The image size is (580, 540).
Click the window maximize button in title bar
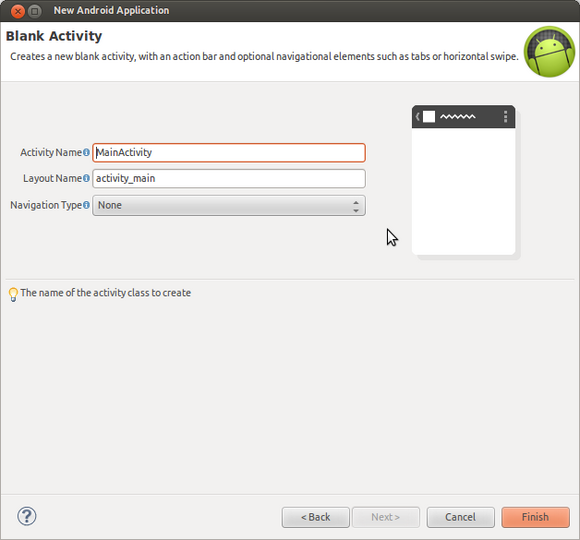pos(35,11)
